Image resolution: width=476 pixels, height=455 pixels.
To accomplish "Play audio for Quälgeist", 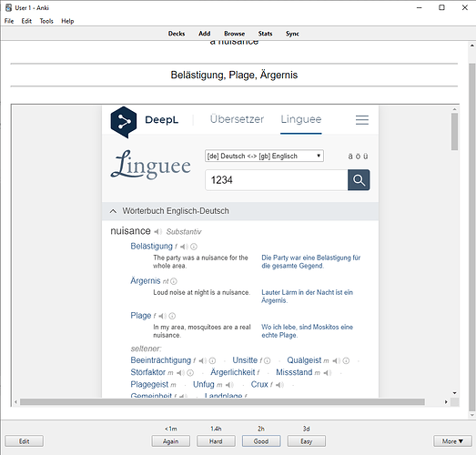I will pyautogui.click(x=336, y=361).
